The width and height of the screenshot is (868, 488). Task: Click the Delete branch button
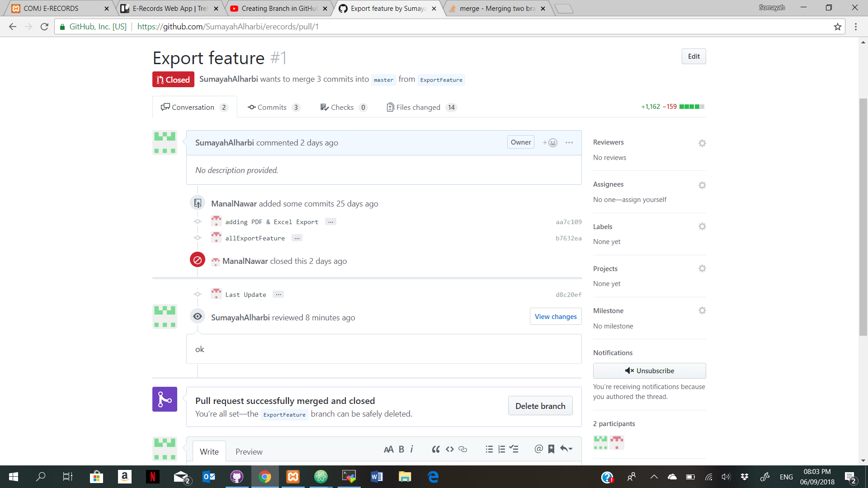[x=540, y=406]
